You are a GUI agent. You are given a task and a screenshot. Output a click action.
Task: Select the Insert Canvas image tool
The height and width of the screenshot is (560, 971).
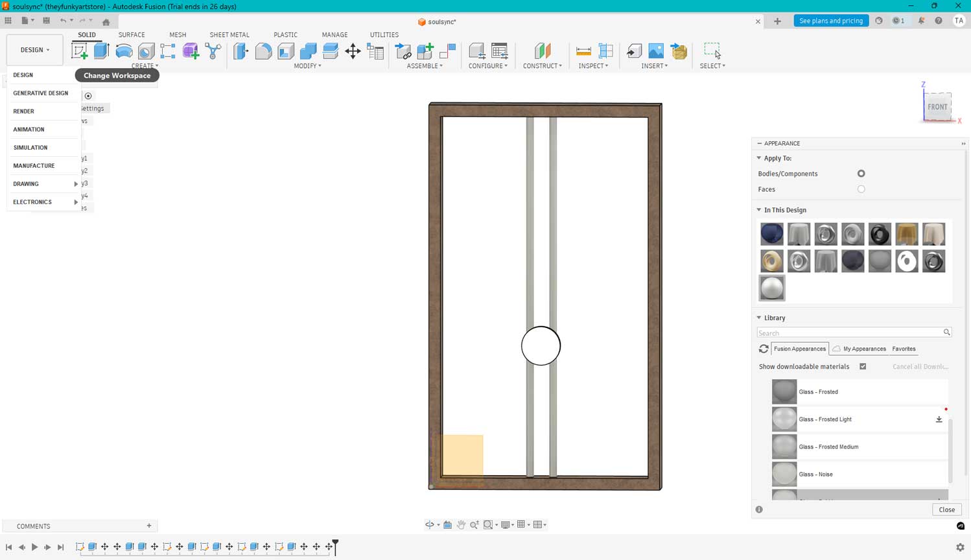tap(656, 51)
